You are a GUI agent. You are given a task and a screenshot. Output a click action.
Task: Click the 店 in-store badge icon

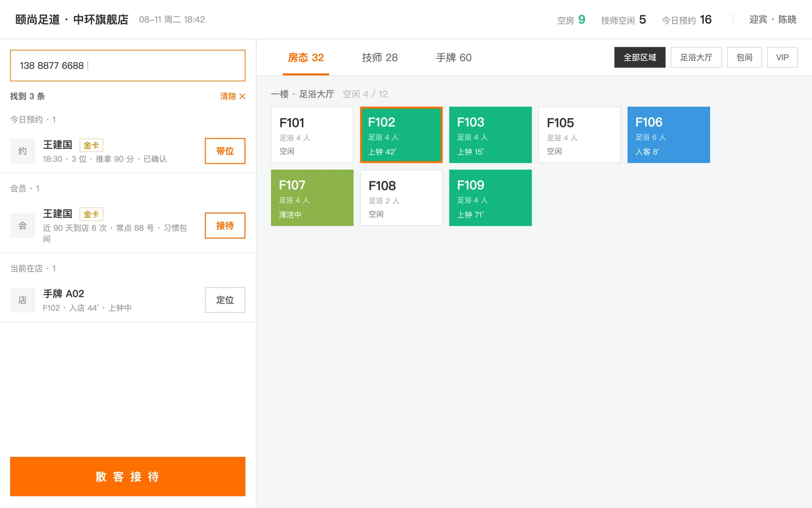[x=22, y=300]
